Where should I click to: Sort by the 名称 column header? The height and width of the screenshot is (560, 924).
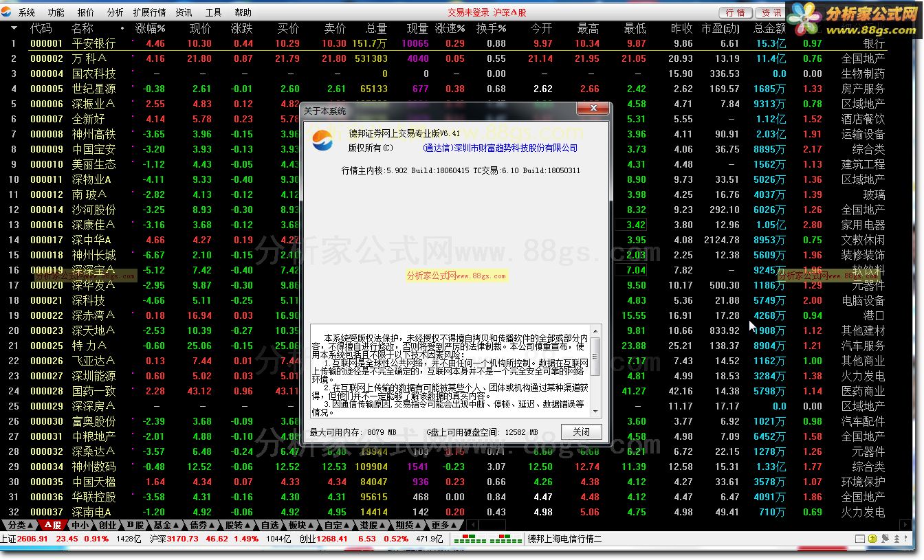[x=82, y=28]
